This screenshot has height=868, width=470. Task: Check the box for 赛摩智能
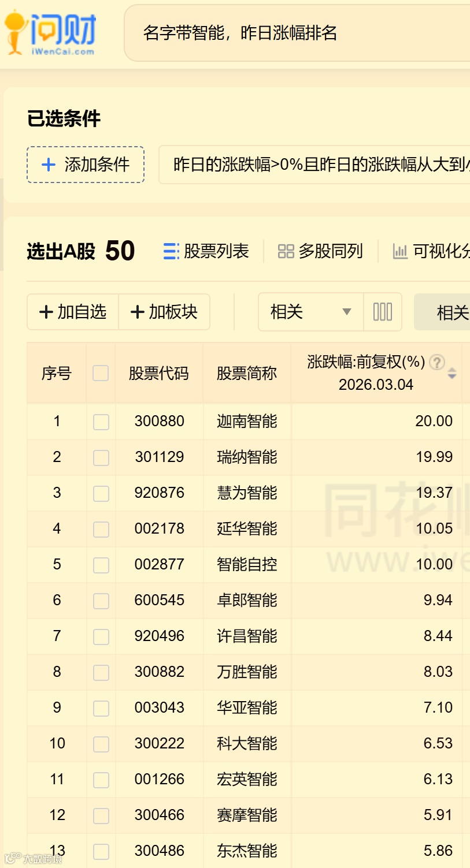click(x=101, y=816)
